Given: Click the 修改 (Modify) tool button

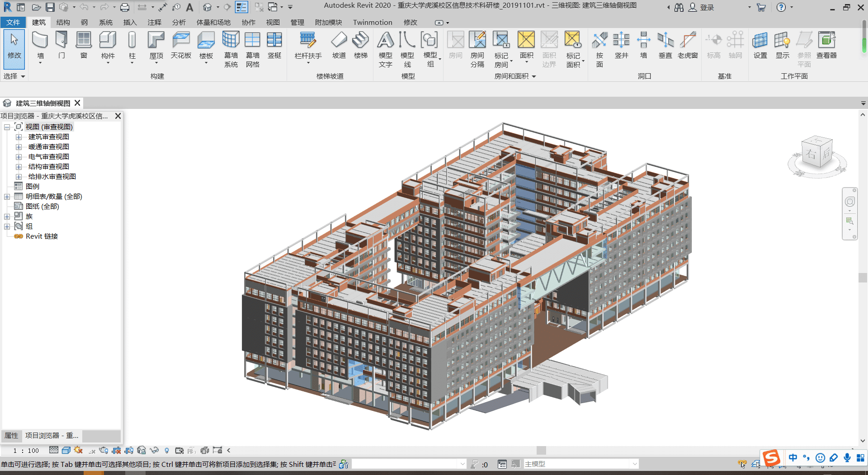Looking at the screenshot, I should pos(14,50).
